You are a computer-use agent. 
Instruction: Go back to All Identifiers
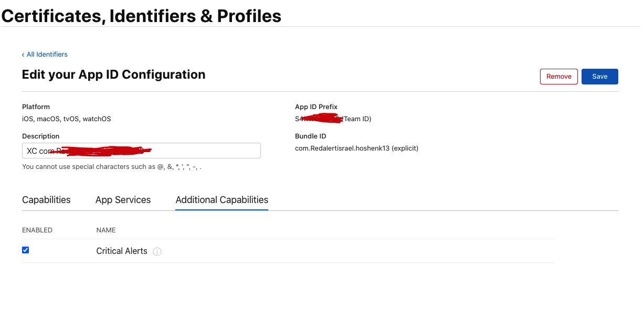pos(45,55)
